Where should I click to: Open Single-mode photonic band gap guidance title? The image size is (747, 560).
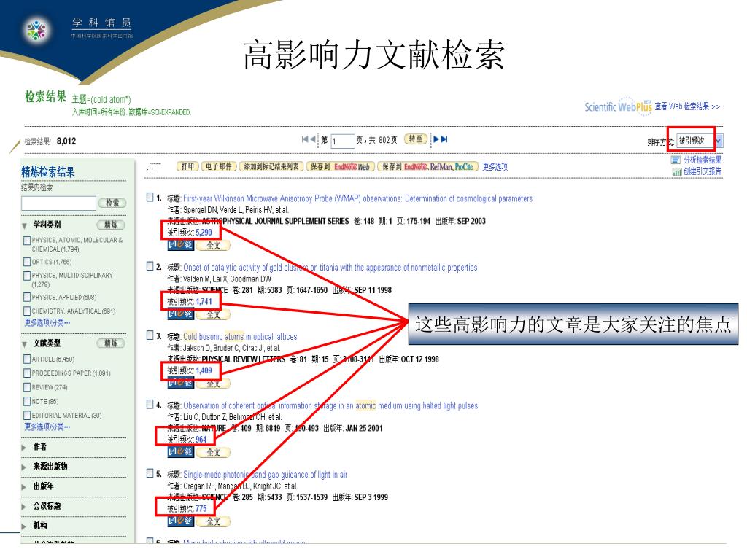(266, 475)
